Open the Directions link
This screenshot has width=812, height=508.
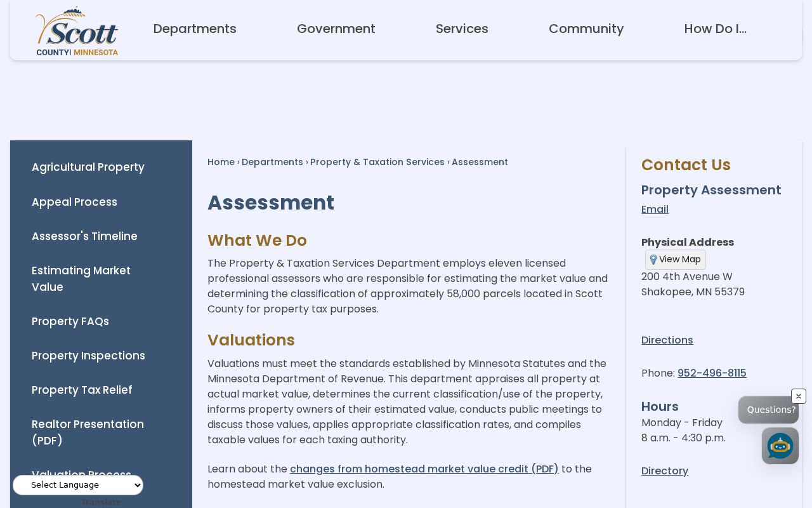click(x=667, y=340)
